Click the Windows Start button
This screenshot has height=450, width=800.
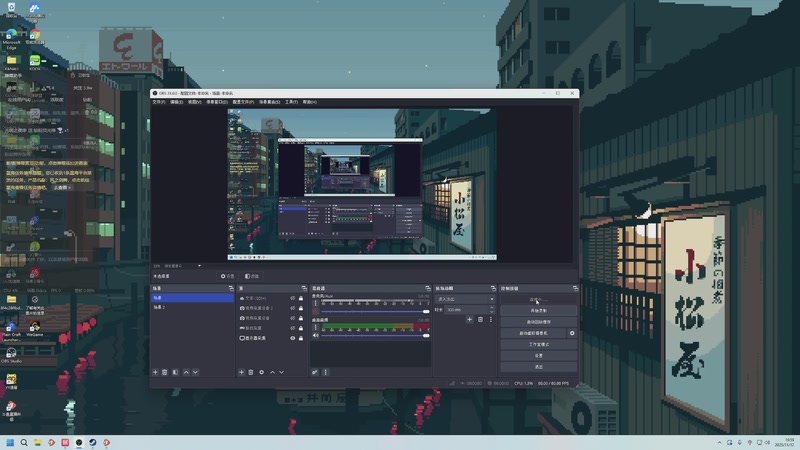coord(10,442)
